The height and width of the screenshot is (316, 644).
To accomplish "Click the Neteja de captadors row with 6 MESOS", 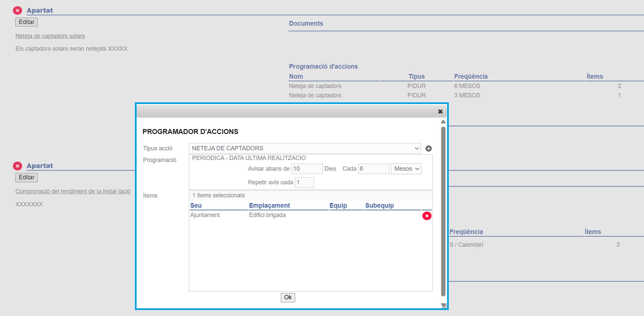I will (x=466, y=86).
